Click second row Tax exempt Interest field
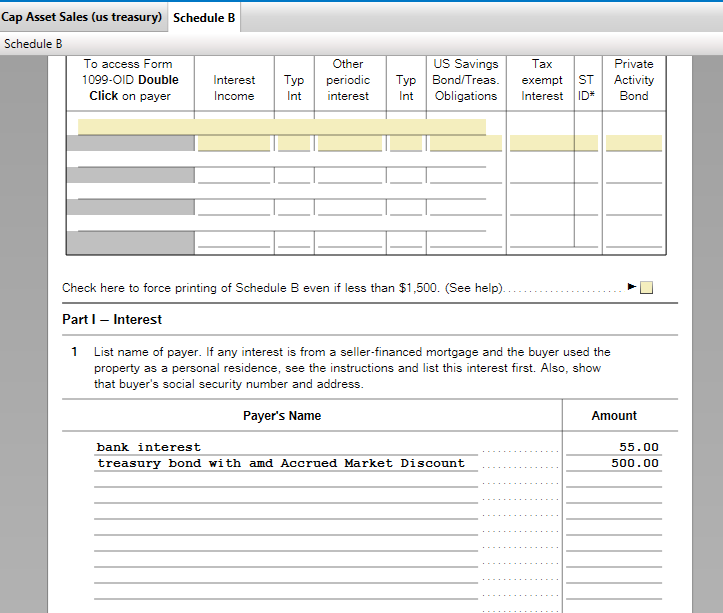The height and width of the screenshot is (613, 723). (541, 176)
